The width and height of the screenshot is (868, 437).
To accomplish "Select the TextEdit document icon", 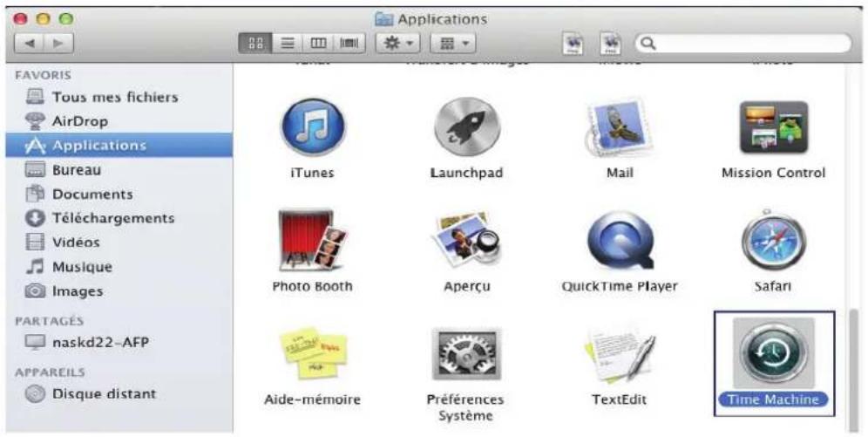I will point(620,354).
